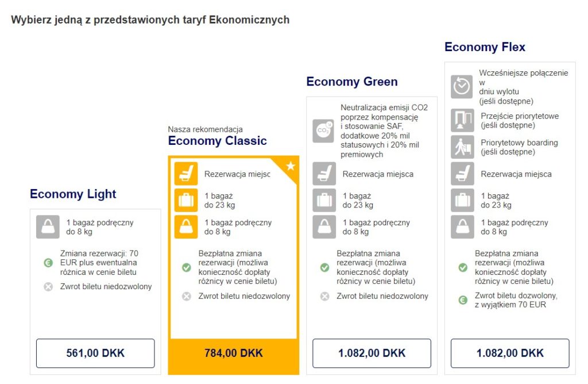
Task: Click the Economy Flex heading
Action: coord(485,47)
